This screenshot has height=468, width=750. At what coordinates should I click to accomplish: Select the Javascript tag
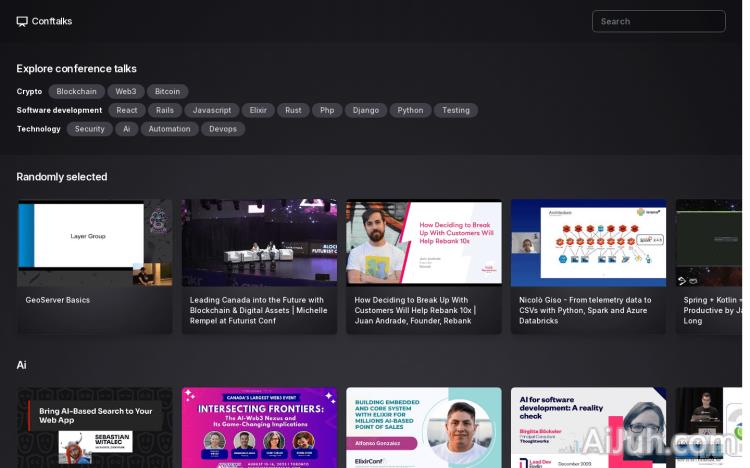212,110
